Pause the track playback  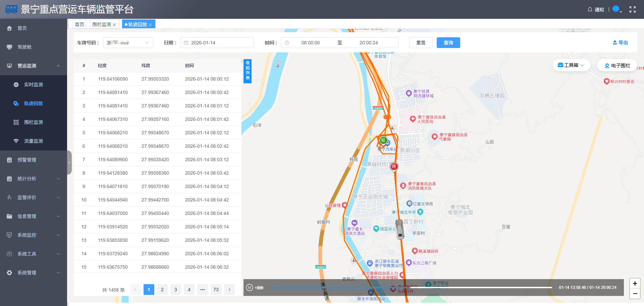click(250, 288)
